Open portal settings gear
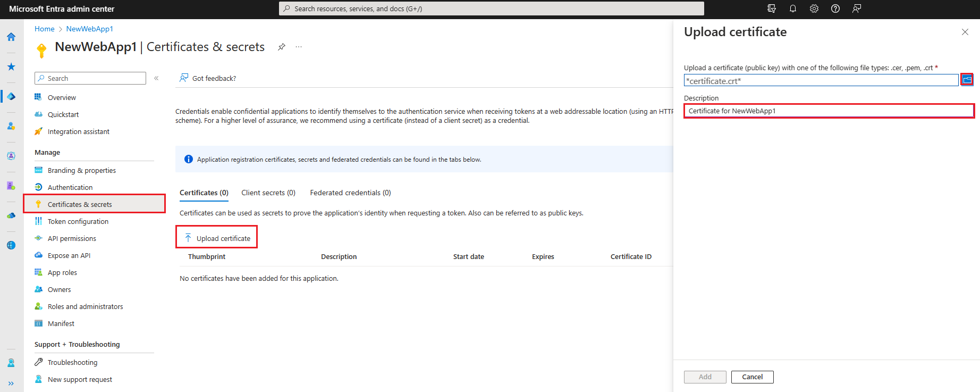Image resolution: width=980 pixels, height=392 pixels. [814, 9]
